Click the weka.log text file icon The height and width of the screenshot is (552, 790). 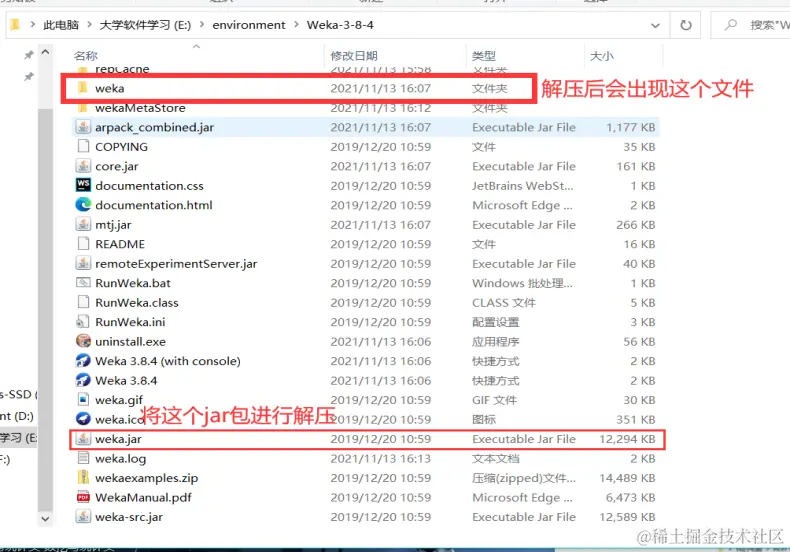tap(83, 458)
